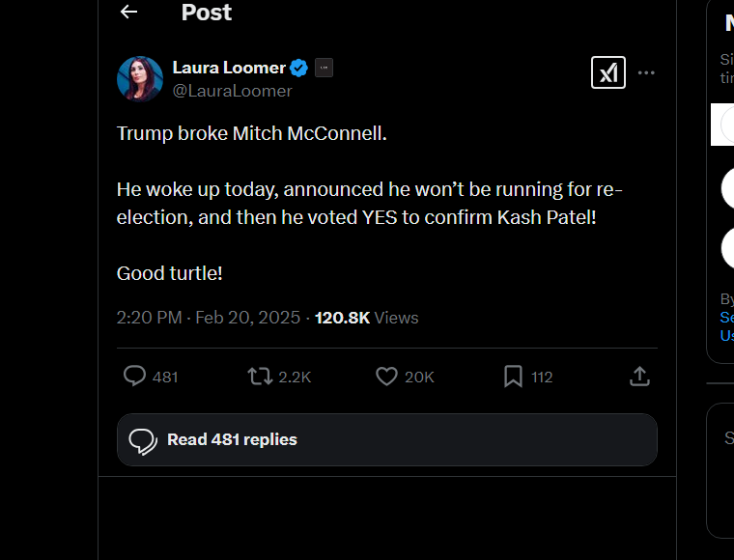Open Laura Loomer's profile picture
The width and height of the screenshot is (734, 560).
click(140, 79)
